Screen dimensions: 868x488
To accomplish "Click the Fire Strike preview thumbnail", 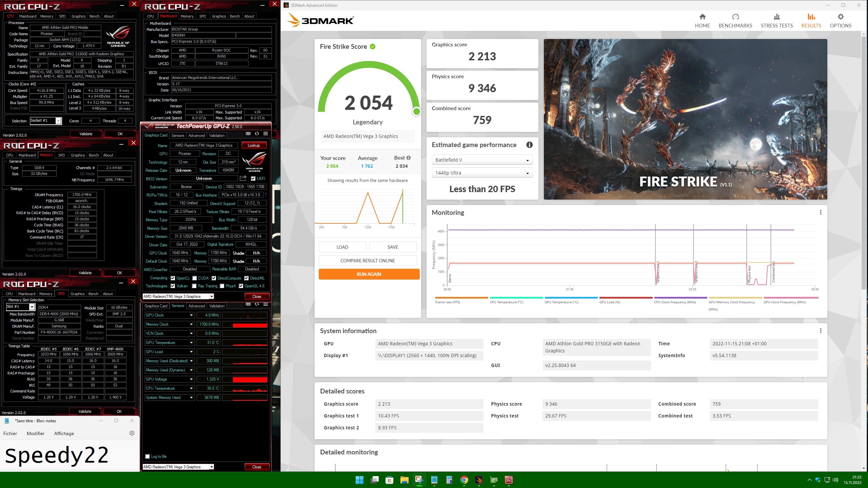I will 685,119.
